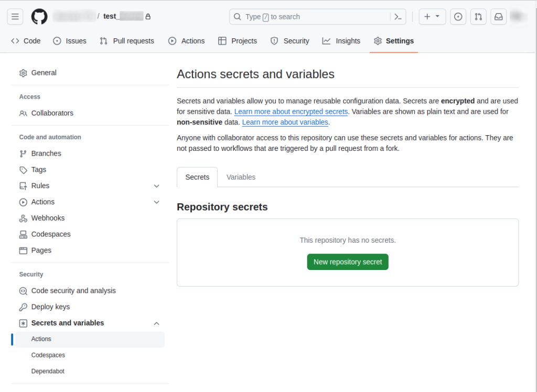This screenshot has width=537, height=392.
Task: Click the search input field
Action: tap(315, 17)
